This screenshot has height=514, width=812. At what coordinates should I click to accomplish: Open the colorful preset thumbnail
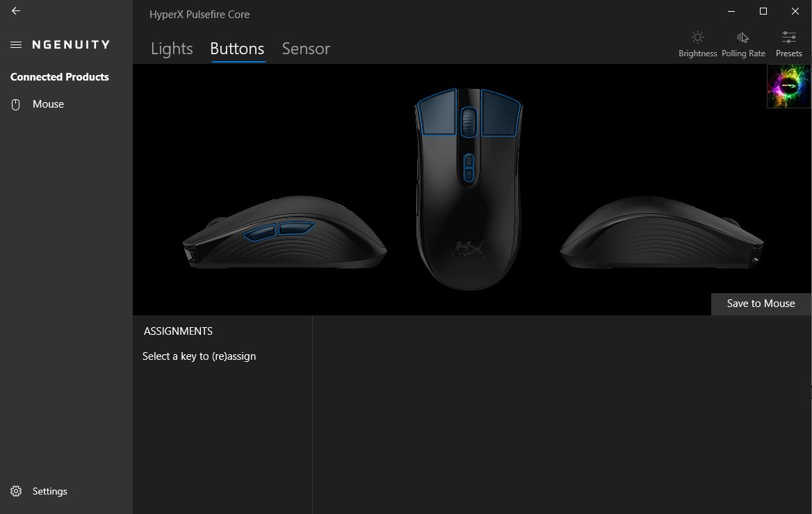pyautogui.click(x=788, y=86)
